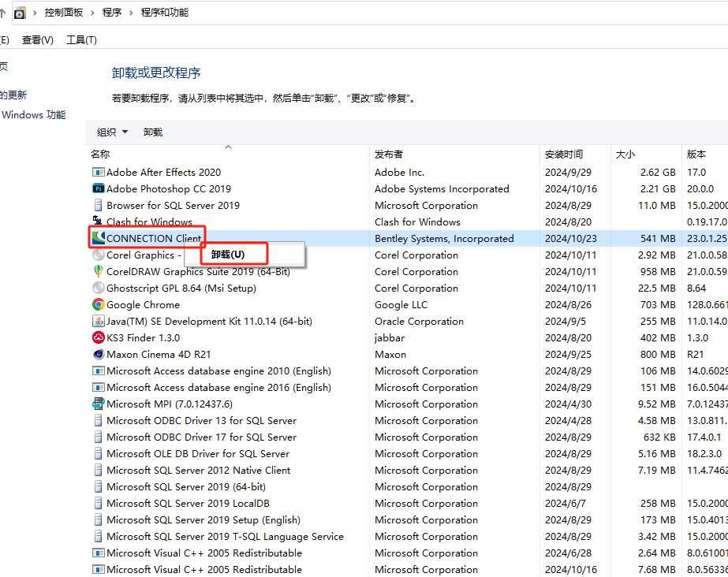This screenshot has height=577, width=728.
Task: Click the Maxon Cinema 4D R21 icon
Action: (x=99, y=355)
